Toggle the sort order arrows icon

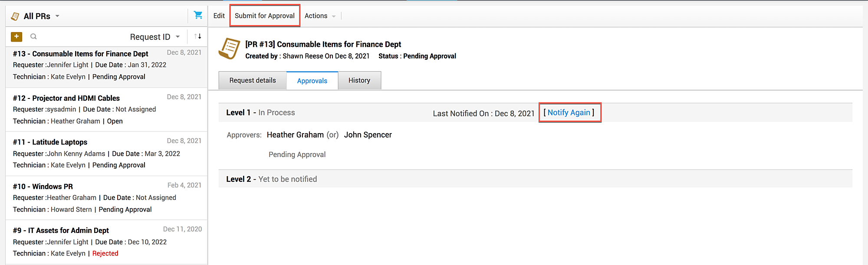click(198, 36)
